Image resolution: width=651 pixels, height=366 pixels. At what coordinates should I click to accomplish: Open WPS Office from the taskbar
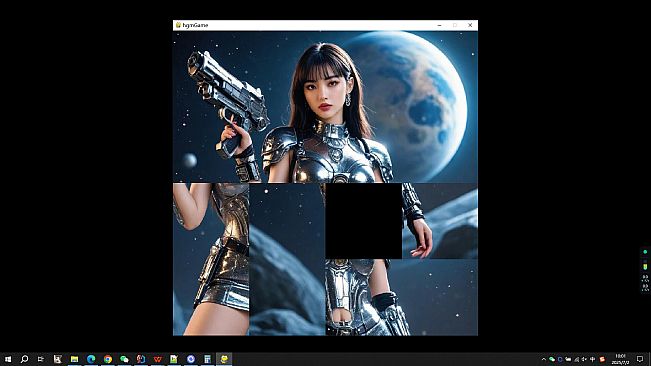(157, 359)
